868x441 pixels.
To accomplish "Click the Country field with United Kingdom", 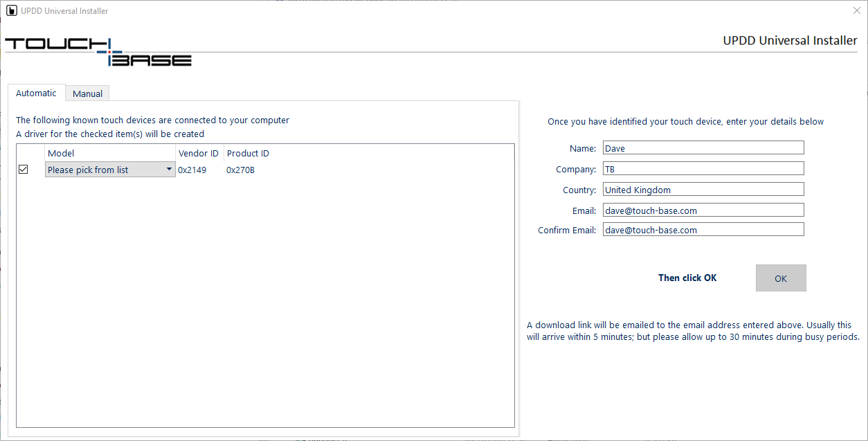I will pos(703,189).
